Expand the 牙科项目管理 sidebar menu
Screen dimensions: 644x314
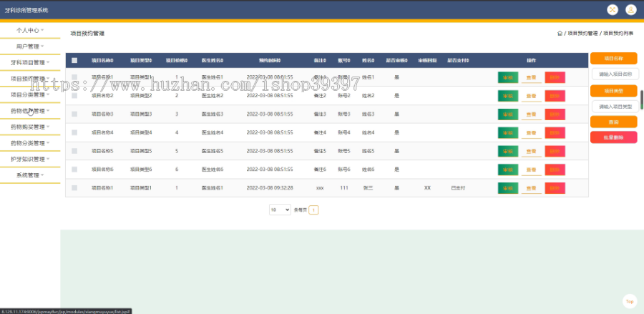click(x=30, y=62)
